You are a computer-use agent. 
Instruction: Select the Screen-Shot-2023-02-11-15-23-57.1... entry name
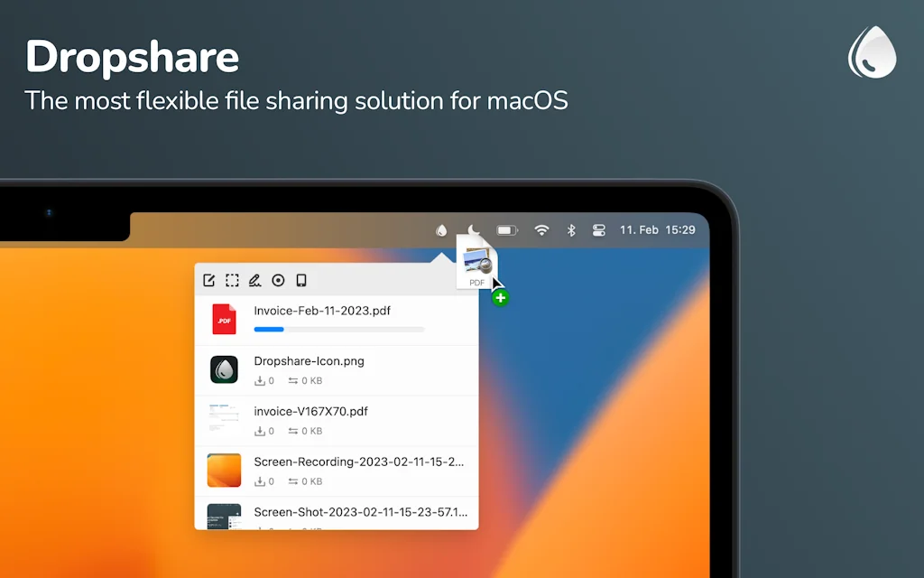tap(361, 512)
